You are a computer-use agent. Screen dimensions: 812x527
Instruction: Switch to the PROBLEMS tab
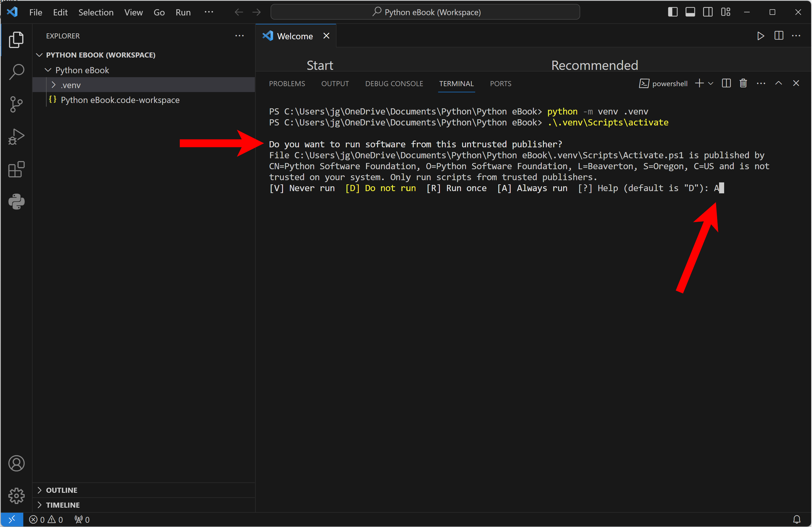click(x=287, y=84)
